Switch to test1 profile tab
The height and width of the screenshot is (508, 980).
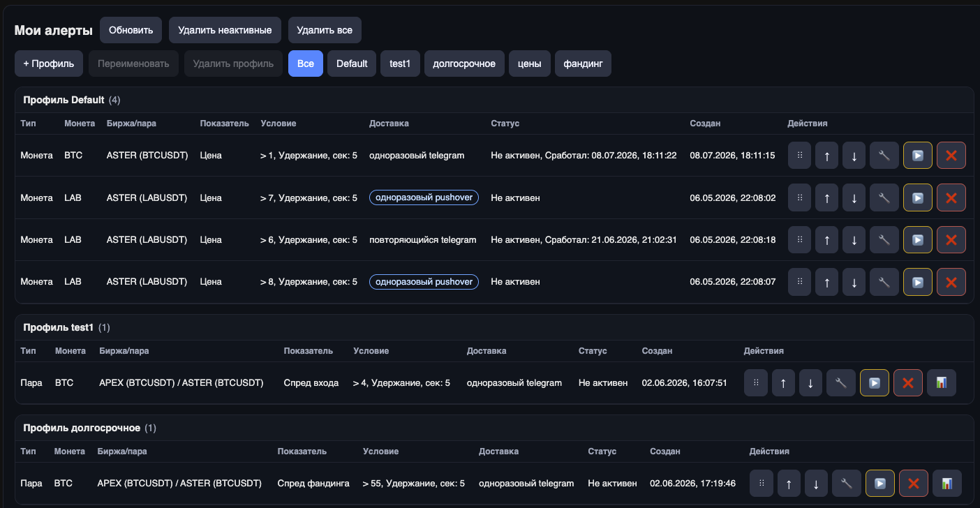pyautogui.click(x=400, y=63)
